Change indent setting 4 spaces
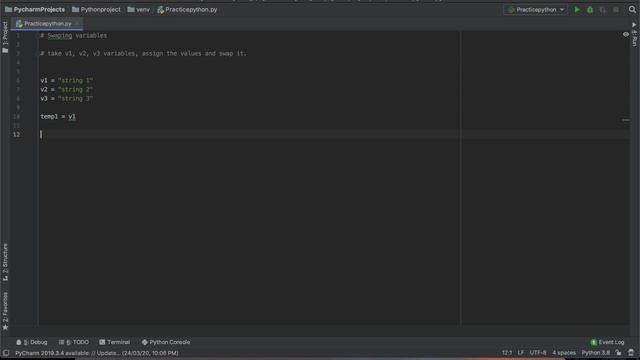640x360 pixels. tap(564, 353)
